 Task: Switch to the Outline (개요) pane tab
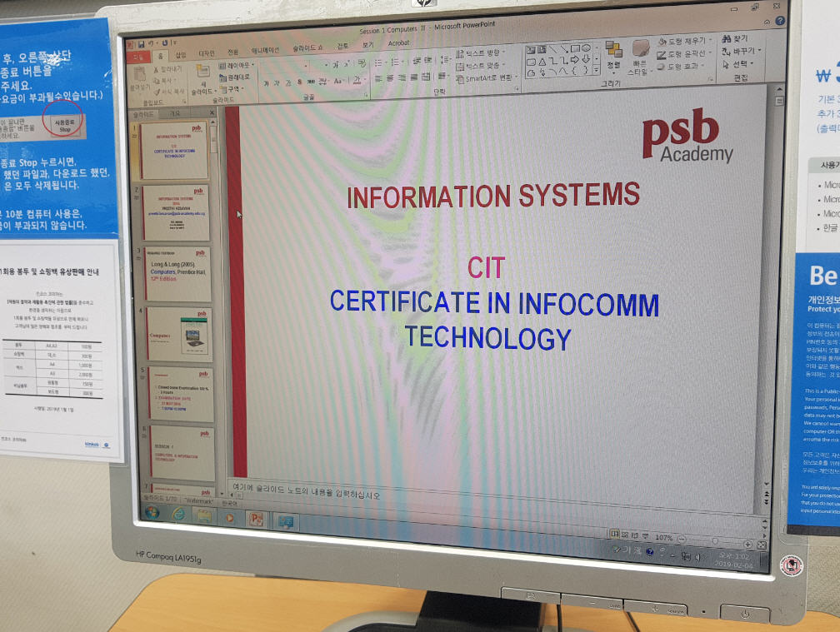coord(175,113)
